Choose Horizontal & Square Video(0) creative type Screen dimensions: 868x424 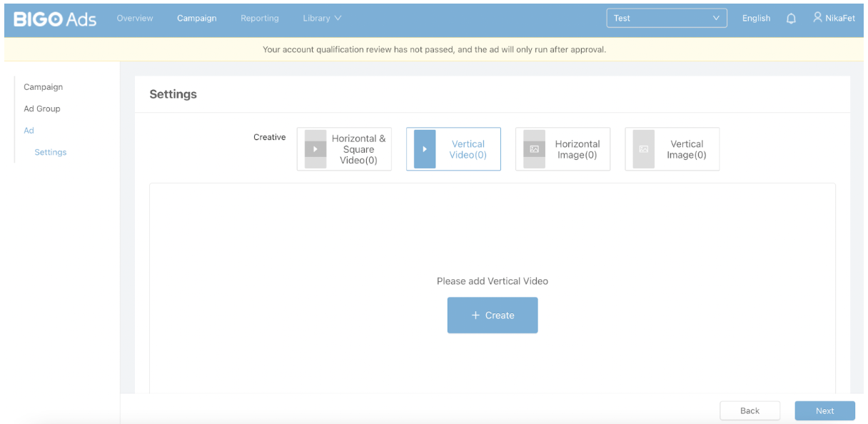tap(344, 149)
